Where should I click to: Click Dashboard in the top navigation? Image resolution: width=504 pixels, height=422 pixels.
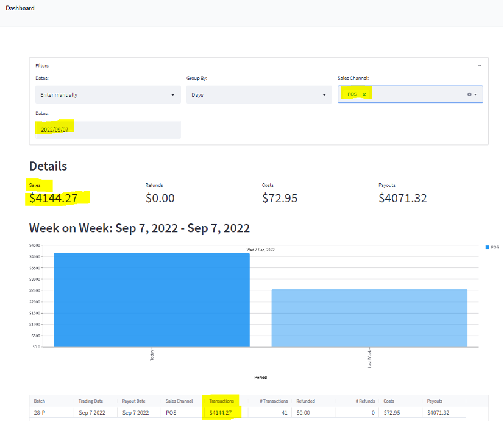click(x=20, y=8)
